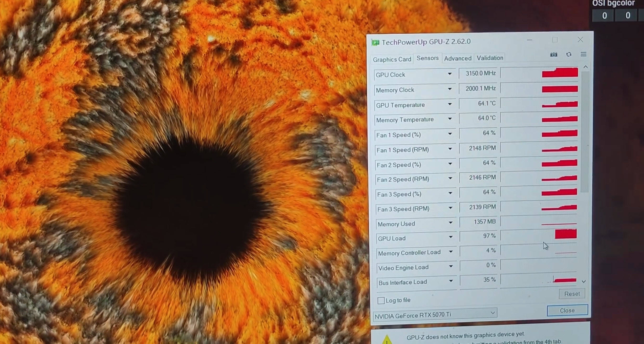
Task: Open the Advanced tab
Action: (458, 58)
